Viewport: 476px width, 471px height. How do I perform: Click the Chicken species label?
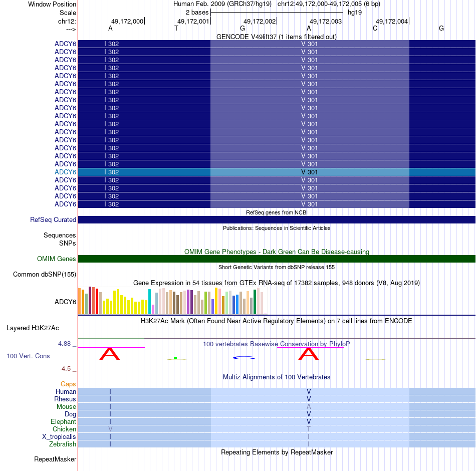[64, 429]
